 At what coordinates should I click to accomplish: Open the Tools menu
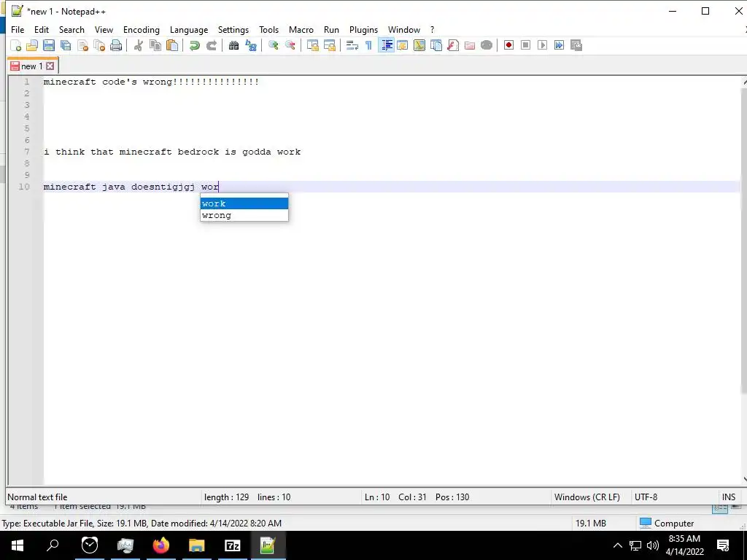(x=268, y=29)
